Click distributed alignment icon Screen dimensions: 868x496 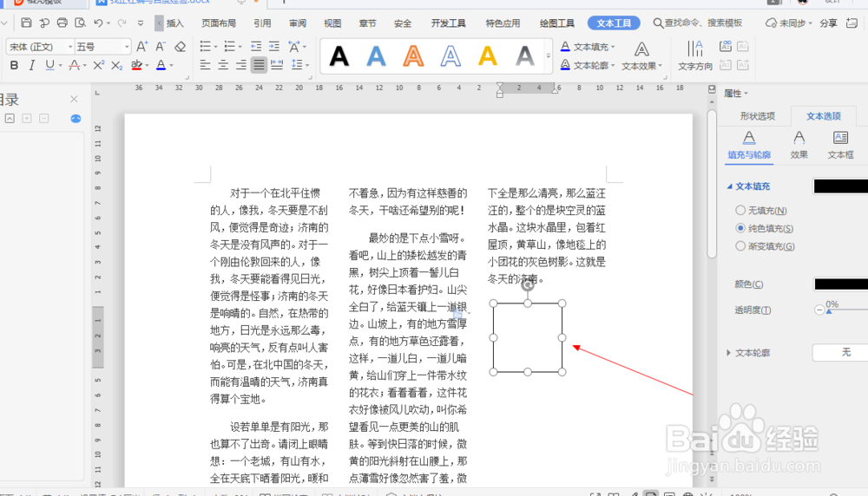point(277,65)
